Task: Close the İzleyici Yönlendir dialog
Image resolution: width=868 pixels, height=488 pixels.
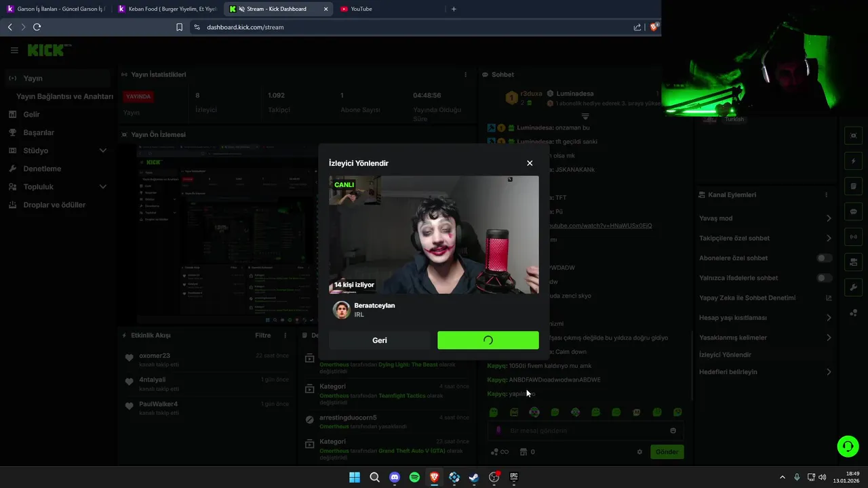Action: pos(530,163)
